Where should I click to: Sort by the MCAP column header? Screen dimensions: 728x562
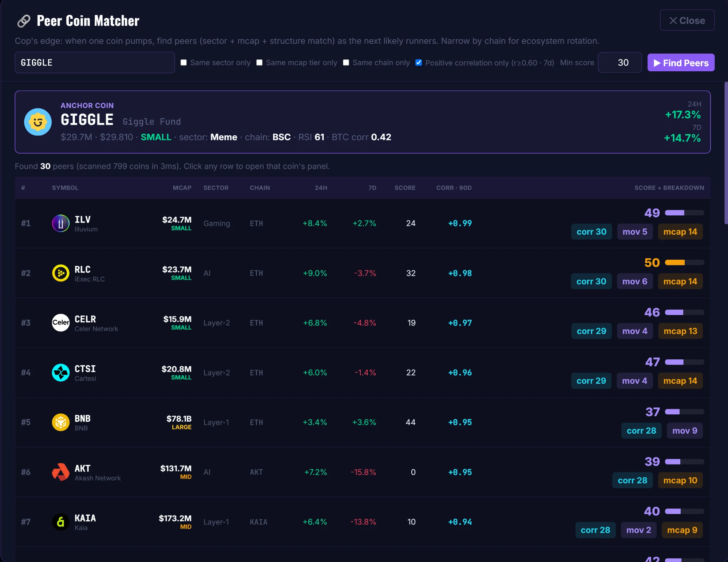click(182, 188)
